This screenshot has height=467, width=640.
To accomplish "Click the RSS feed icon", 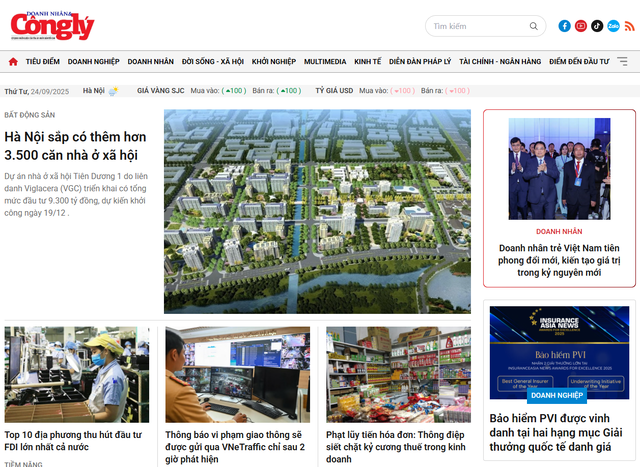I will [629, 26].
